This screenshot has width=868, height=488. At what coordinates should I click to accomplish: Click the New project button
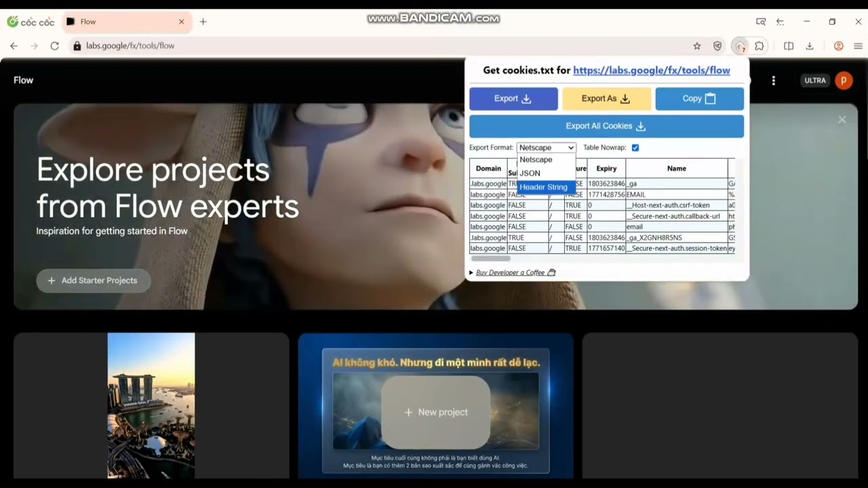coord(435,412)
